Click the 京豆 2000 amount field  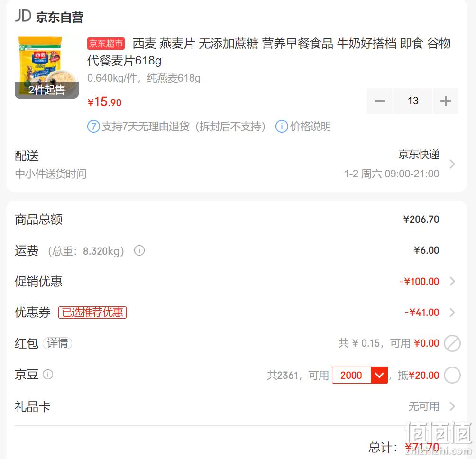click(351, 375)
